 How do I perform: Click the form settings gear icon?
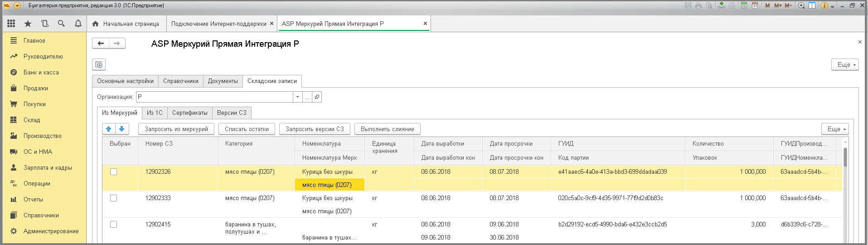pyautogui.click(x=99, y=64)
